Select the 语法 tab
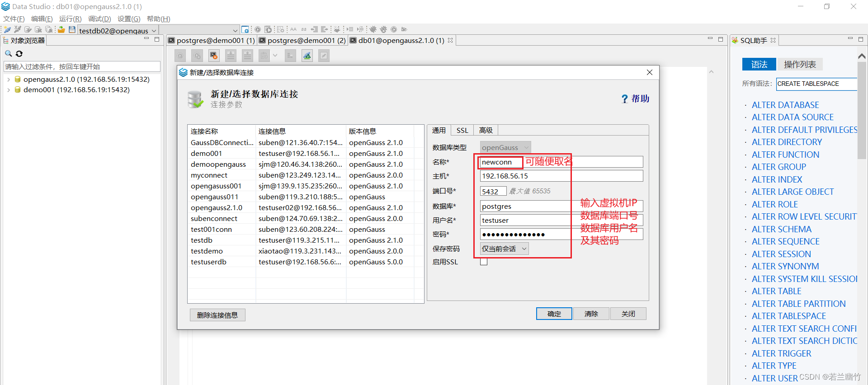Viewport: 868px width, 385px height. 759,64
